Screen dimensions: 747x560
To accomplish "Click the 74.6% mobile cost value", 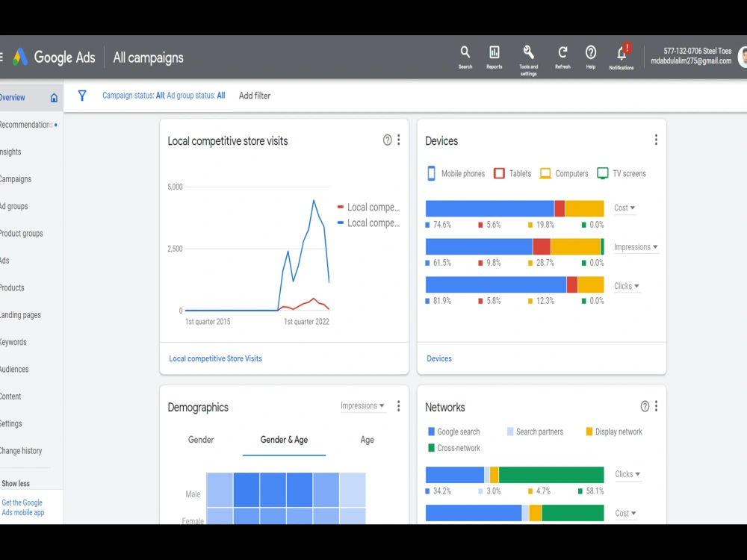I will point(441,225).
